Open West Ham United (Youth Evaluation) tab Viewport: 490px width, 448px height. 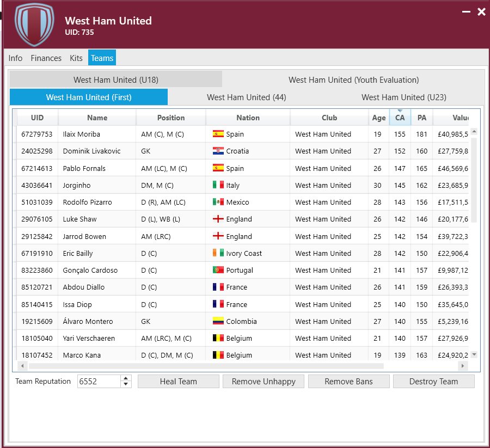click(353, 79)
